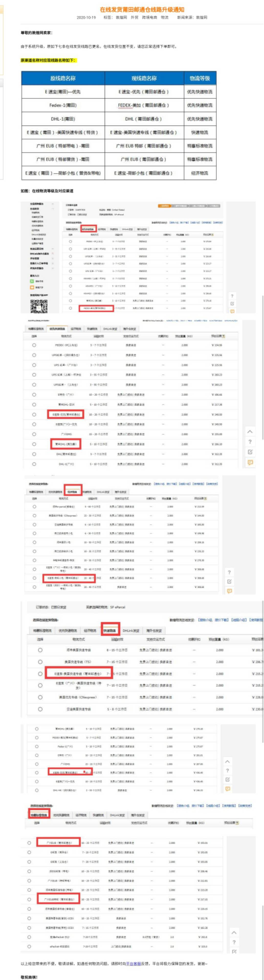Click the article title 在线发货莆田邮通仓线路升级通知

(x=142, y=10)
